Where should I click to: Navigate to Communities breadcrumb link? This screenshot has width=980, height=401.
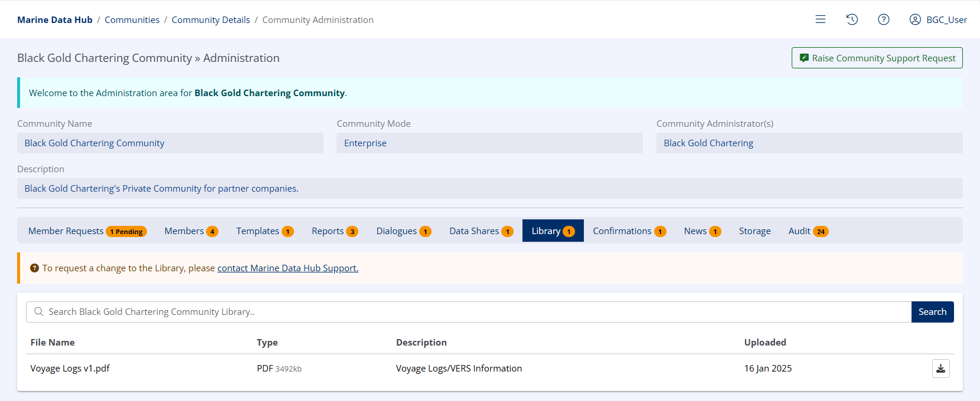point(132,20)
